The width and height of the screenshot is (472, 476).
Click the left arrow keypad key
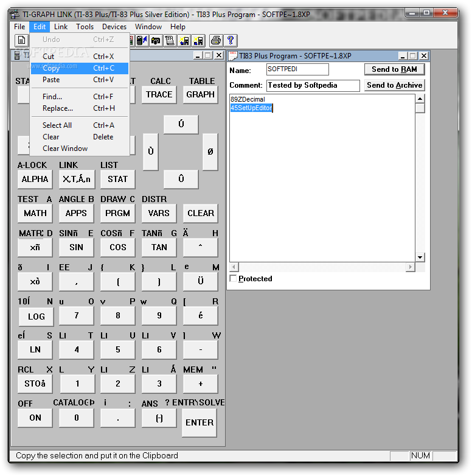tap(151, 152)
